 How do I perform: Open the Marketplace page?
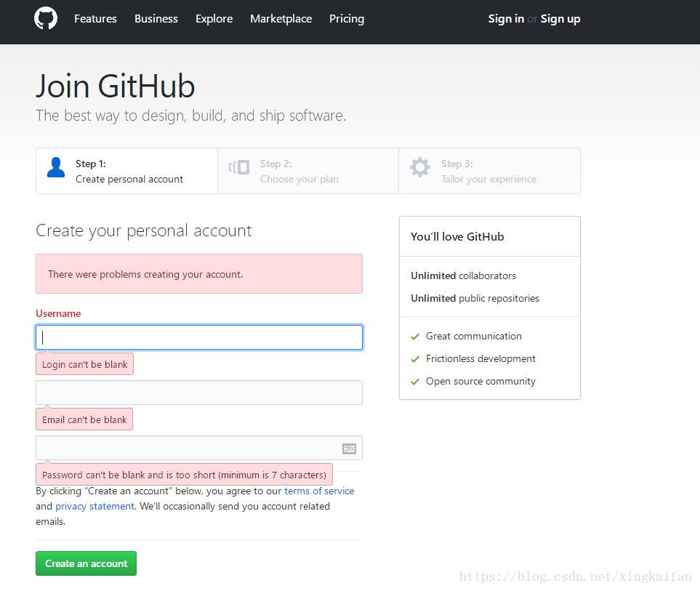click(281, 19)
